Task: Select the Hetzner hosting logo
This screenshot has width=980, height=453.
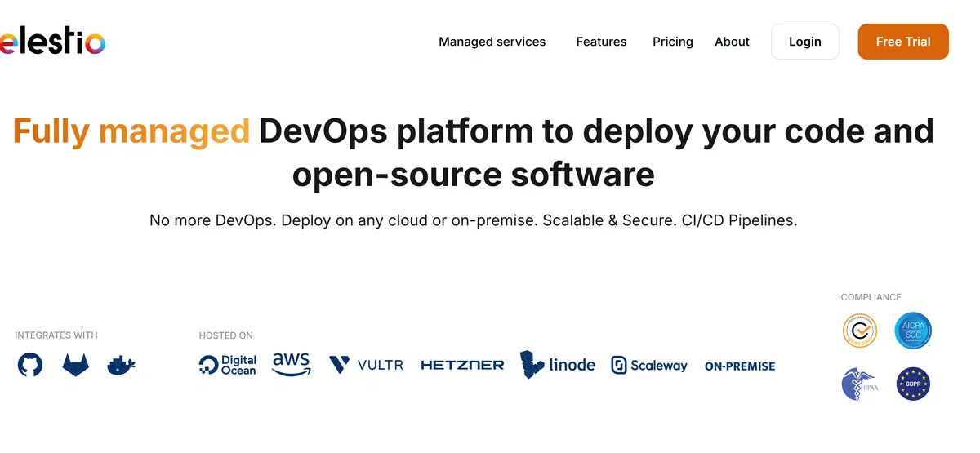Action: coord(462,365)
